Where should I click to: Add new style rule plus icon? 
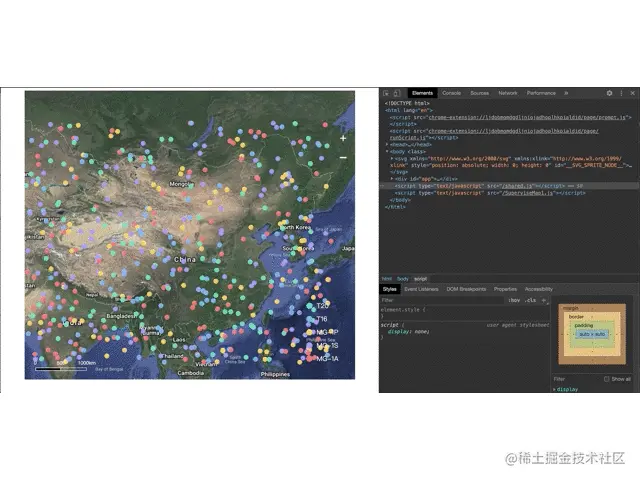(x=544, y=300)
